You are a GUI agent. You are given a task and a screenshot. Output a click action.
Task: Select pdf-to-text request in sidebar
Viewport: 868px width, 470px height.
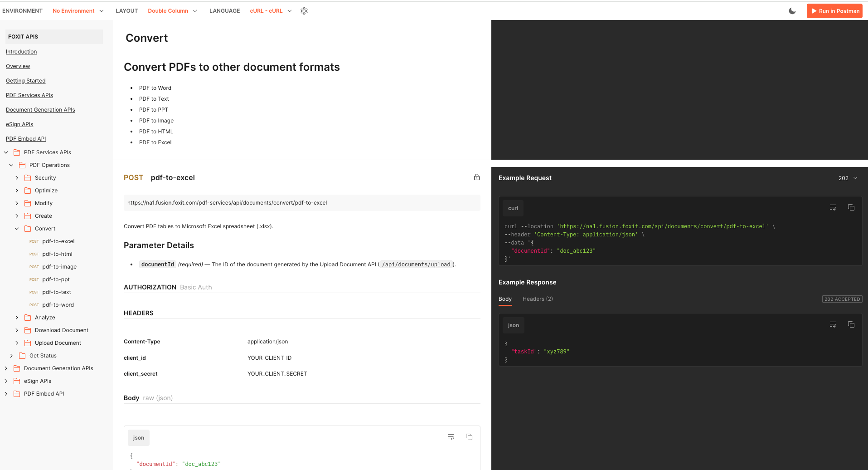(x=57, y=292)
